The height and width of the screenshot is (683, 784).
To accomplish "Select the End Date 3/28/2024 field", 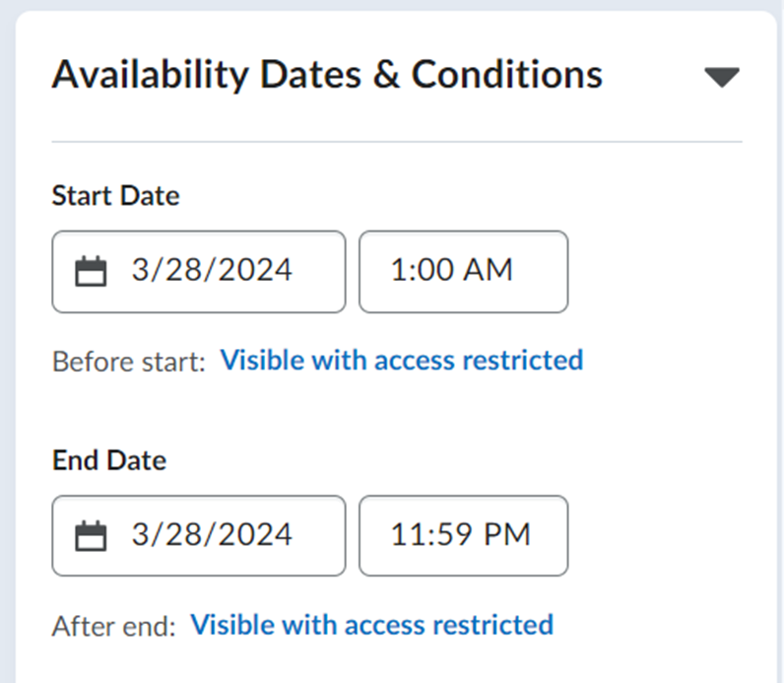I will point(199,536).
